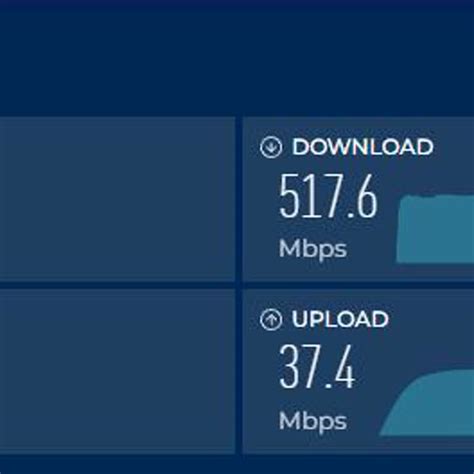The height and width of the screenshot is (474, 474).
Task: Click empty area beneath download Mbps label
Action: pyautogui.click(x=317, y=272)
